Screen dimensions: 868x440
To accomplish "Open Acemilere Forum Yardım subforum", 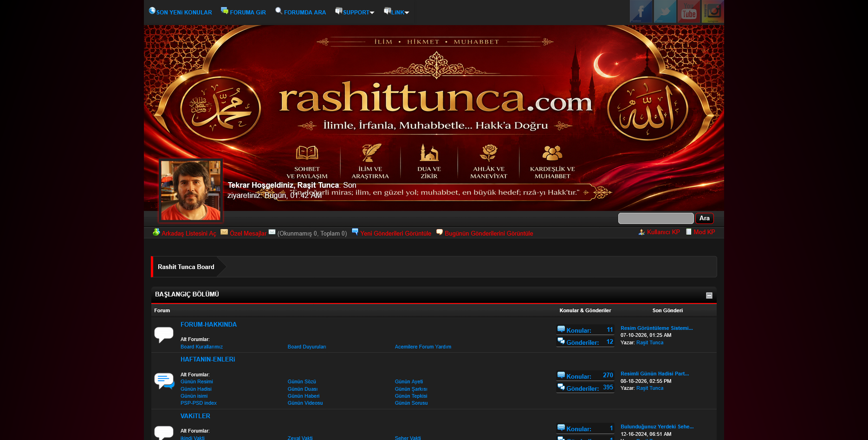I will point(423,347).
